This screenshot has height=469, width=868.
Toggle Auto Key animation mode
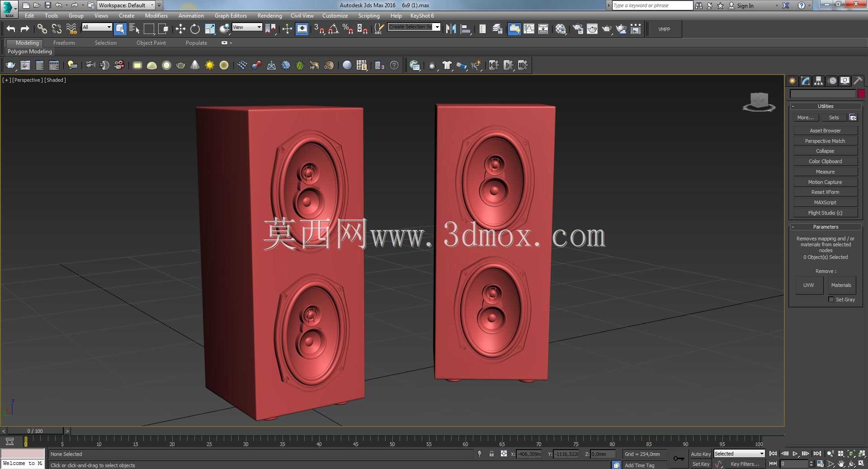[701, 454]
